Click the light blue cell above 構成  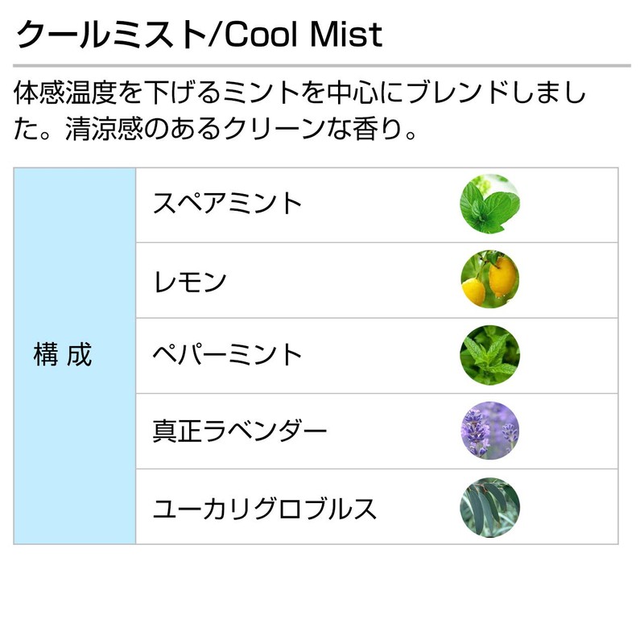[x=74, y=242]
